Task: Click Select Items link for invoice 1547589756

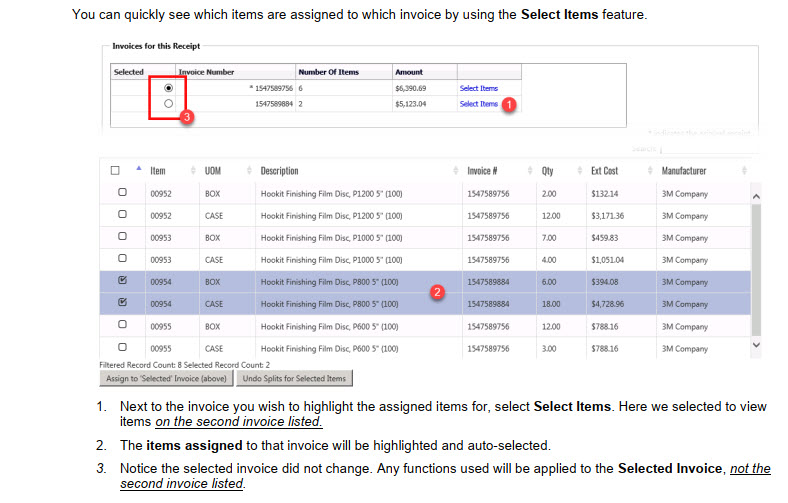Action: point(478,88)
